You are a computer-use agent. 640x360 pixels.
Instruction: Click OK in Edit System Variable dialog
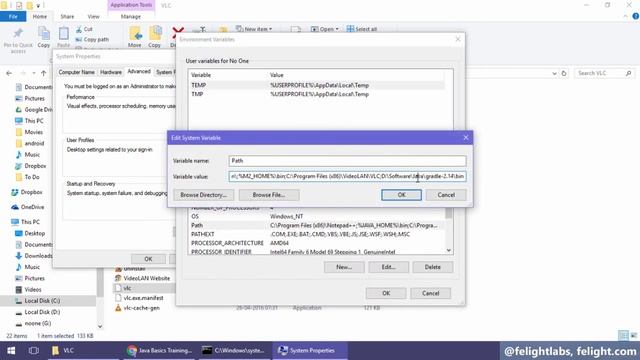401,195
